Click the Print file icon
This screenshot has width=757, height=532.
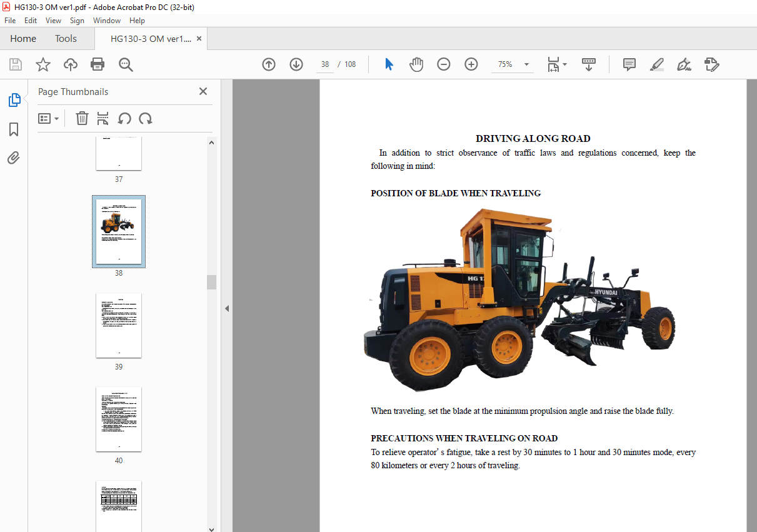[x=98, y=64]
